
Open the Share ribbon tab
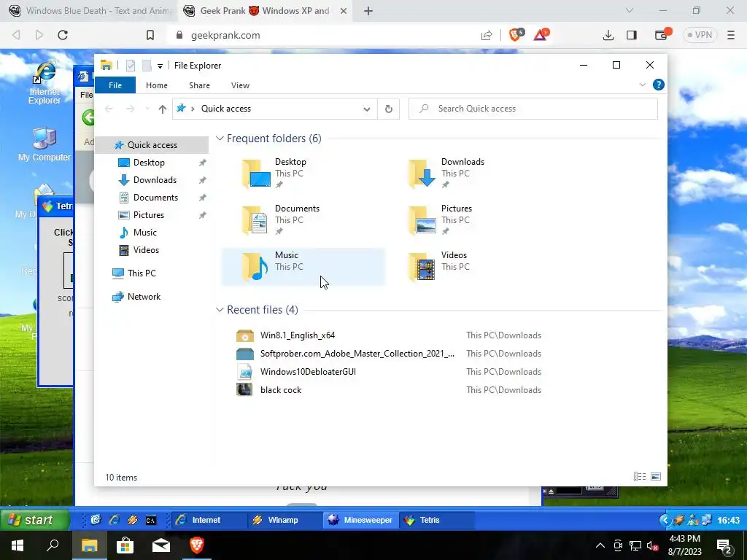(199, 85)
